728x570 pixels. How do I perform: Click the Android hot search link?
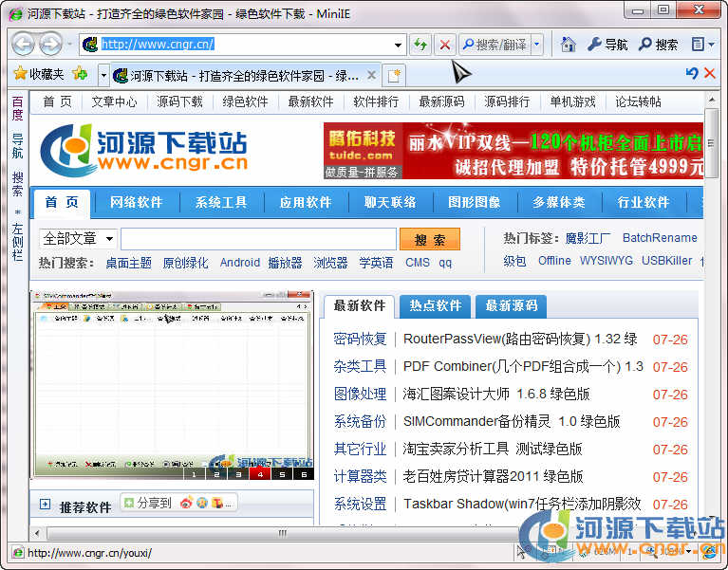239,263
